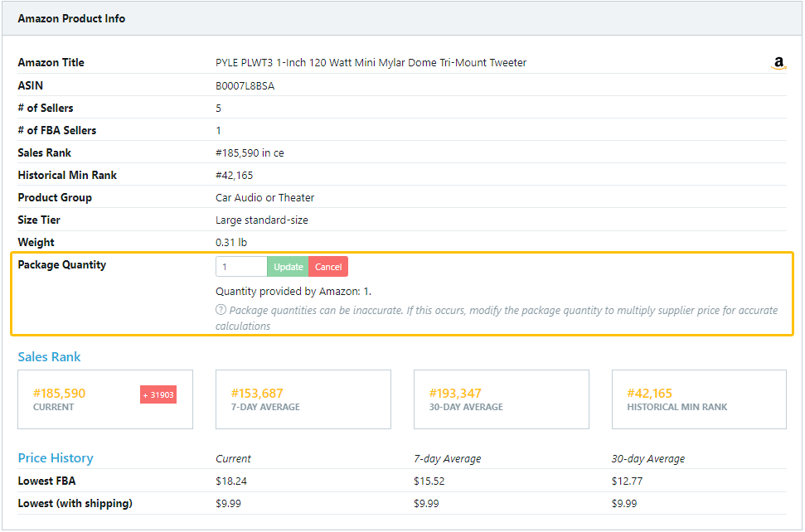Click the 'Size Tier' row label
Screen dimensions: 805x532
[x=39, y=220]
